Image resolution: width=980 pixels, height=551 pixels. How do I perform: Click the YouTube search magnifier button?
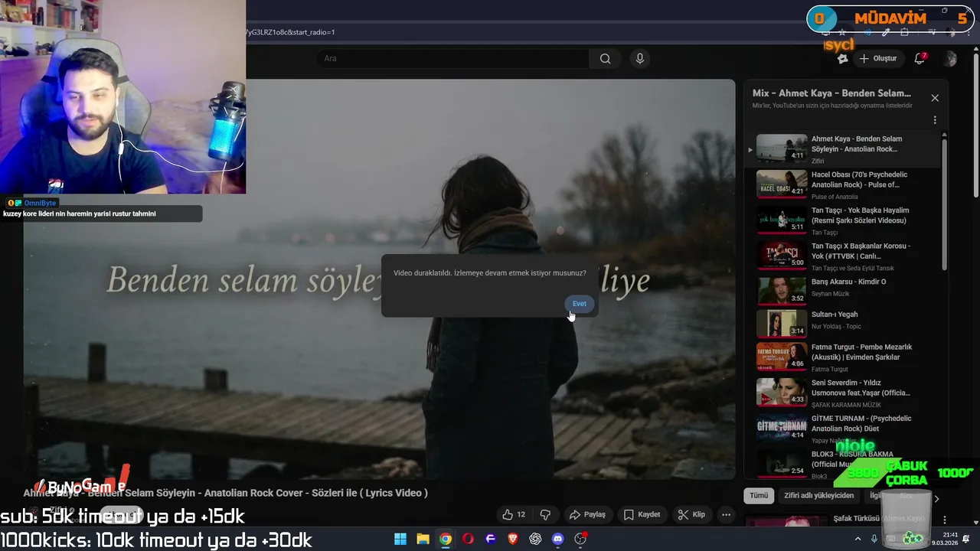(605, 59)
